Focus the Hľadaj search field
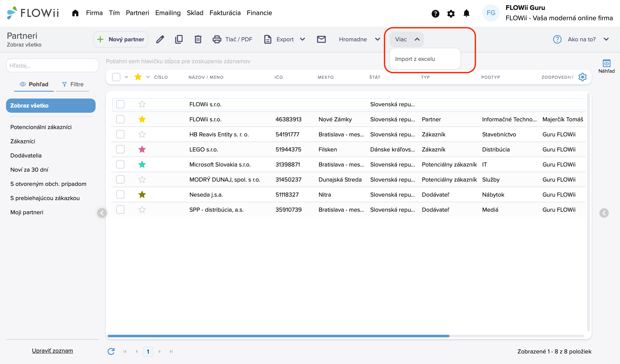The height and width of the screenshot is (364, 620). [52, 65]
